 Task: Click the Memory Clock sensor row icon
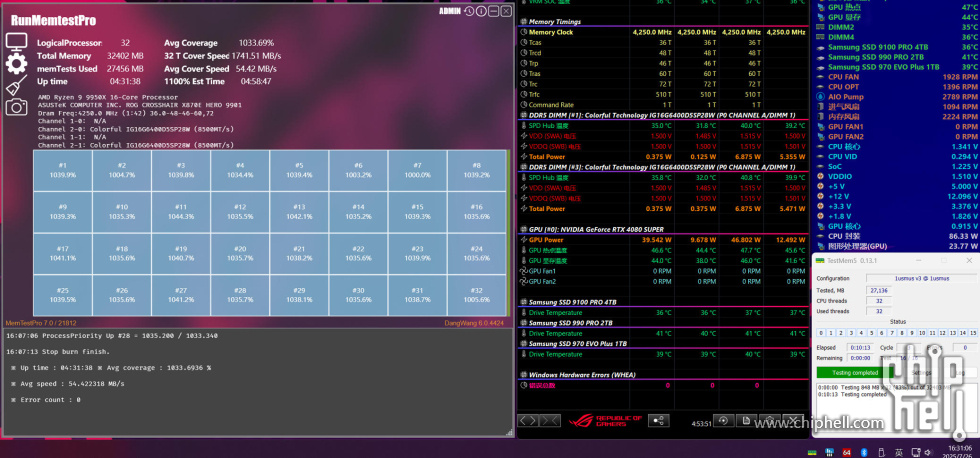523,32
